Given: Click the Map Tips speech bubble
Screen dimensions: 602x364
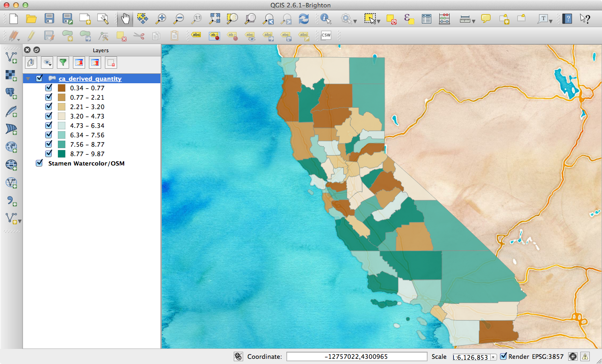Looking at the screenshot, I should (x=486, y=19).
